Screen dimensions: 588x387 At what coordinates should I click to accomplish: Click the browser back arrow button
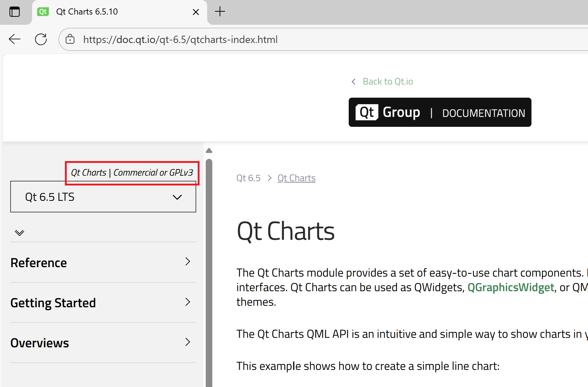coord(15,39)
